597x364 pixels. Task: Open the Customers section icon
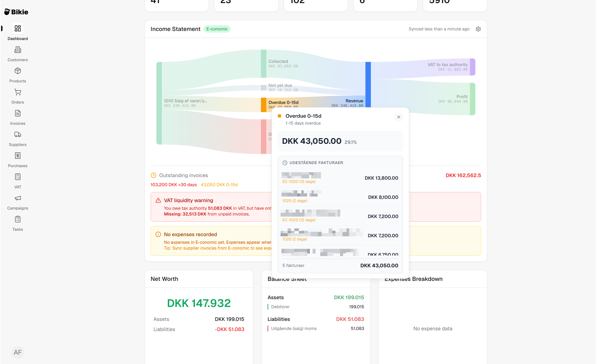[18, 50]
